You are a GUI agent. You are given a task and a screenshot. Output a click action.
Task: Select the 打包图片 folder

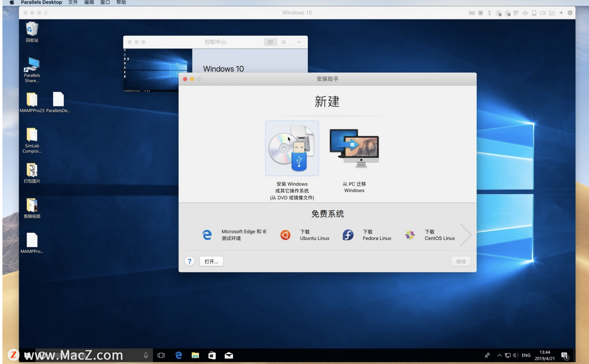pos(32,173)
